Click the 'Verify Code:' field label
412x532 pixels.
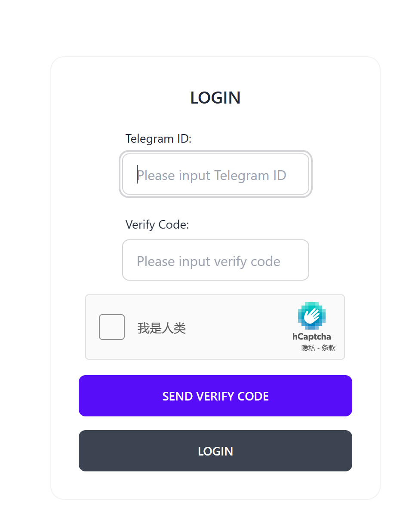tap(157, 224)
